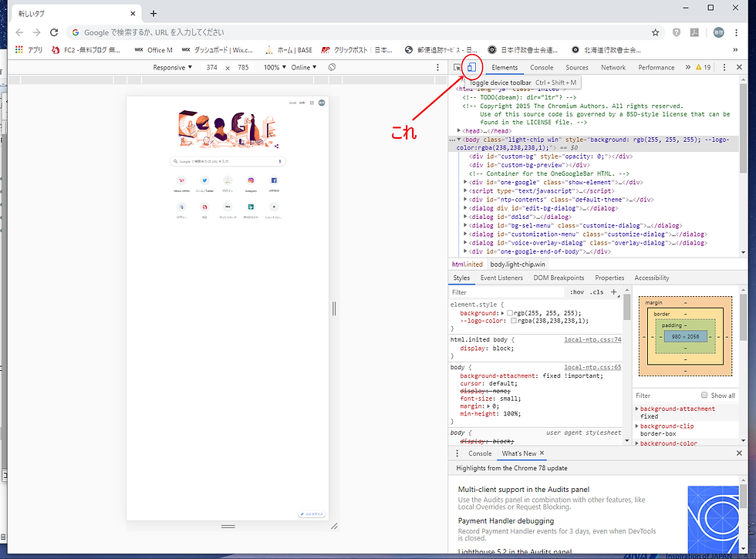Open the 100% zoom dropdown
Image resolution: width=756 pixels, height=559 pixels.
pyautogui.click(x=275, y=68)
